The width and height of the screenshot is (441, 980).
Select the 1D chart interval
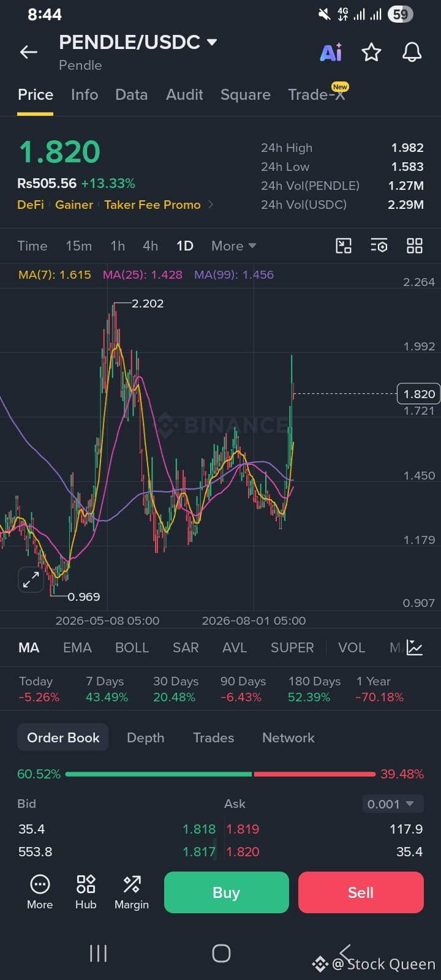[185, 246]
